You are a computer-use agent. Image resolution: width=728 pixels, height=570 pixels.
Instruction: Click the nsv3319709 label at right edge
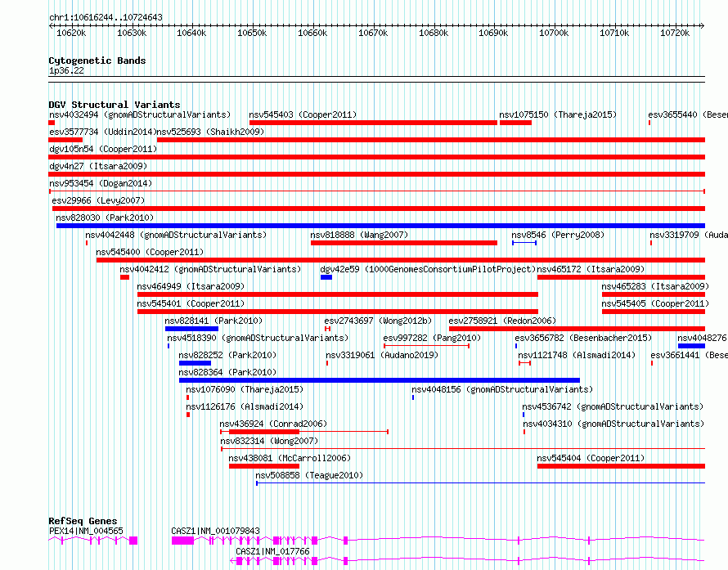click(689, 235)
